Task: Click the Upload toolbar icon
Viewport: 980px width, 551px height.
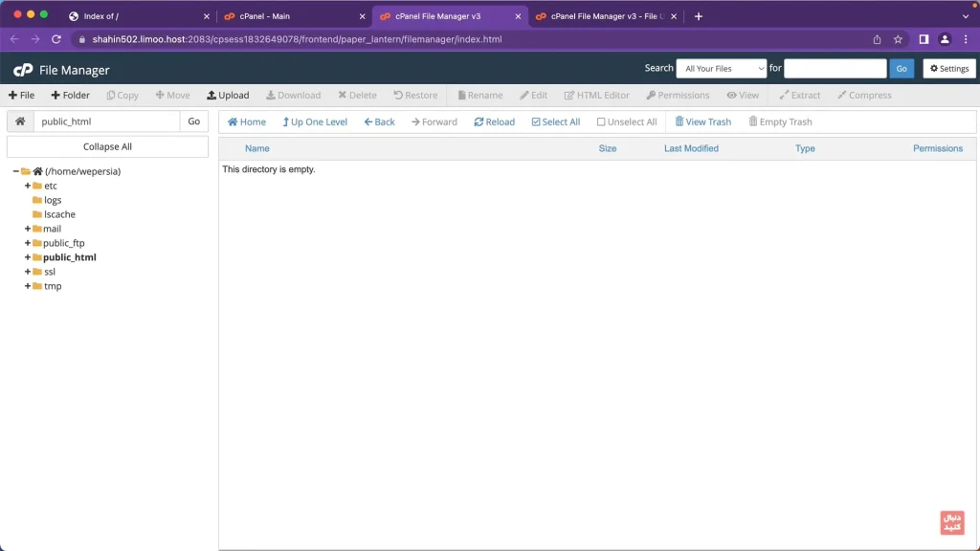Action: pyautogui.click(x=212, y=96)
